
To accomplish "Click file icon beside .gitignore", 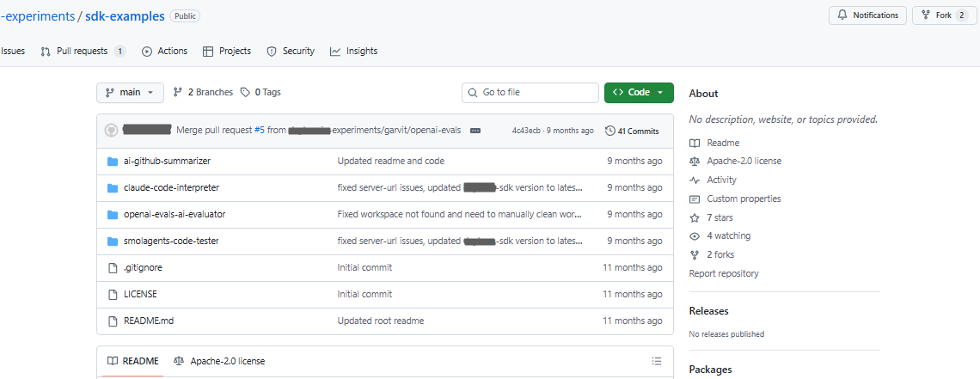I will click(113, 267).
